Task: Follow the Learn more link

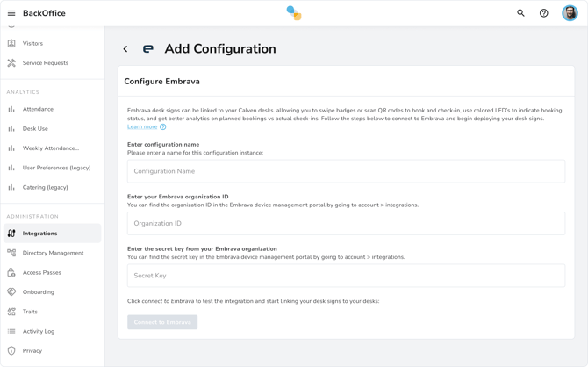Action: (x=142, y=126)
